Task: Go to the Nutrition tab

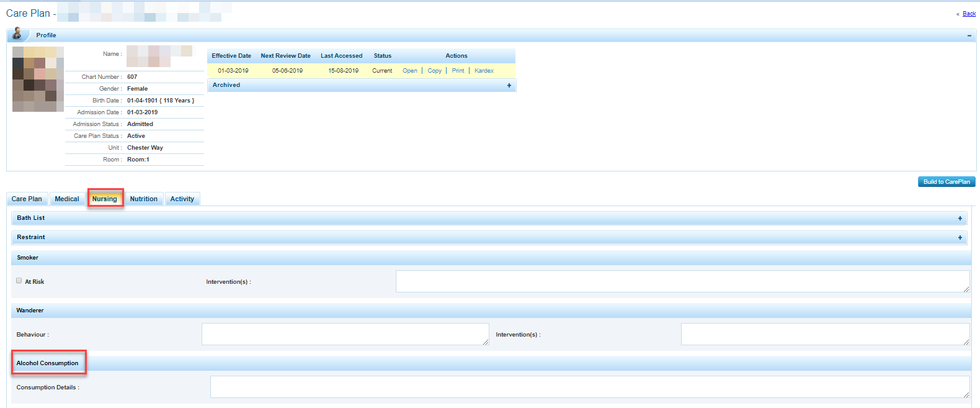Action: point(143,199)
